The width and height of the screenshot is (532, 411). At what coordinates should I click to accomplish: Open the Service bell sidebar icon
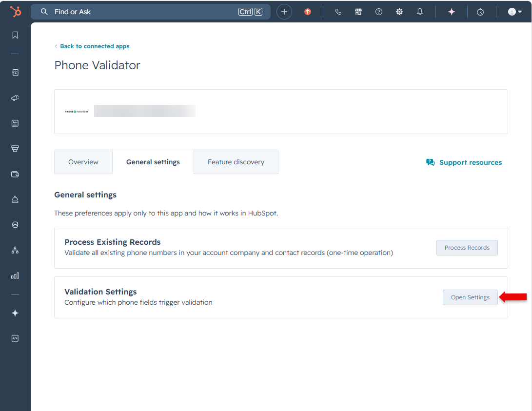[x=15, y=199]
